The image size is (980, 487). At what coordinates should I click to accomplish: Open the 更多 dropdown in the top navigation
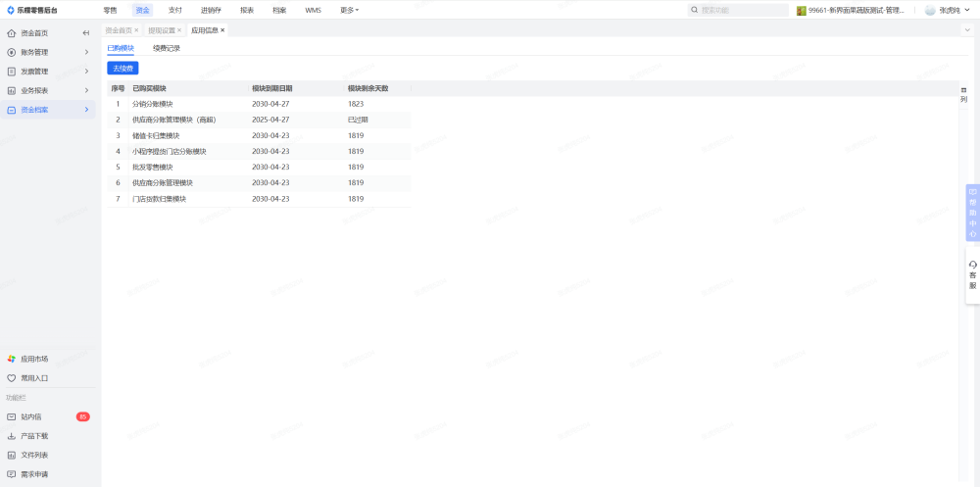click(349, 10)
